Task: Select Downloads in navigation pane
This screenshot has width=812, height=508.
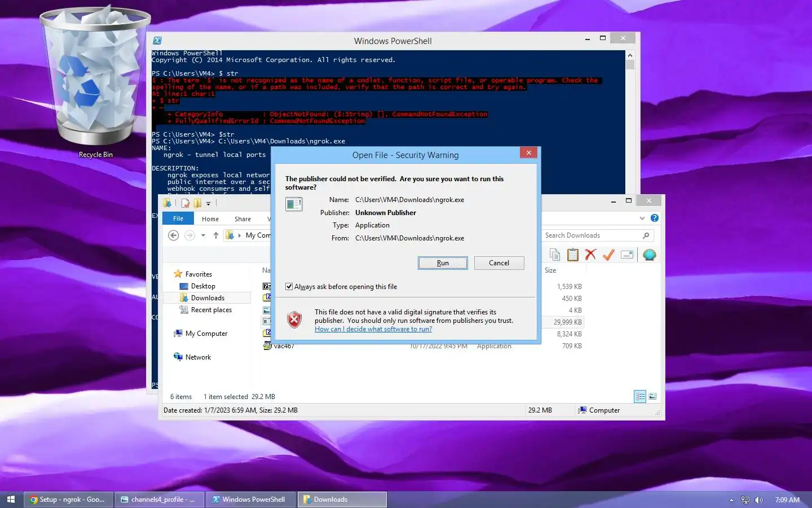Action: (208, 298)
